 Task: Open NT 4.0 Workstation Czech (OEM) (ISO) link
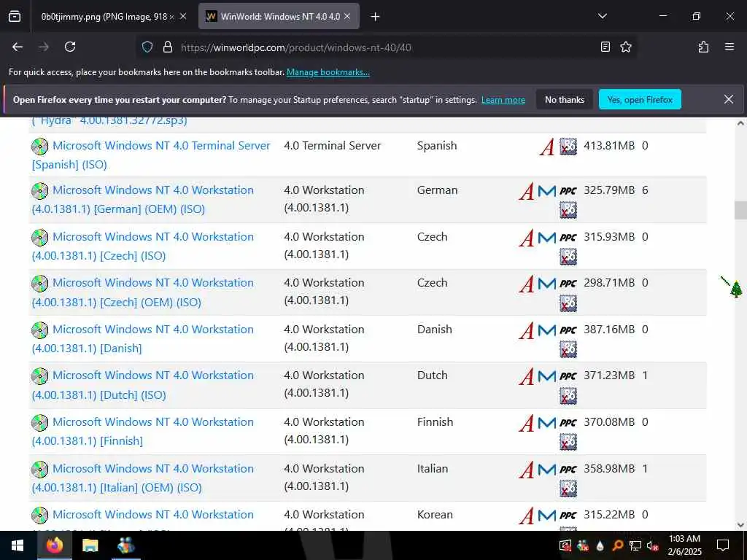(x=142, y=292)
